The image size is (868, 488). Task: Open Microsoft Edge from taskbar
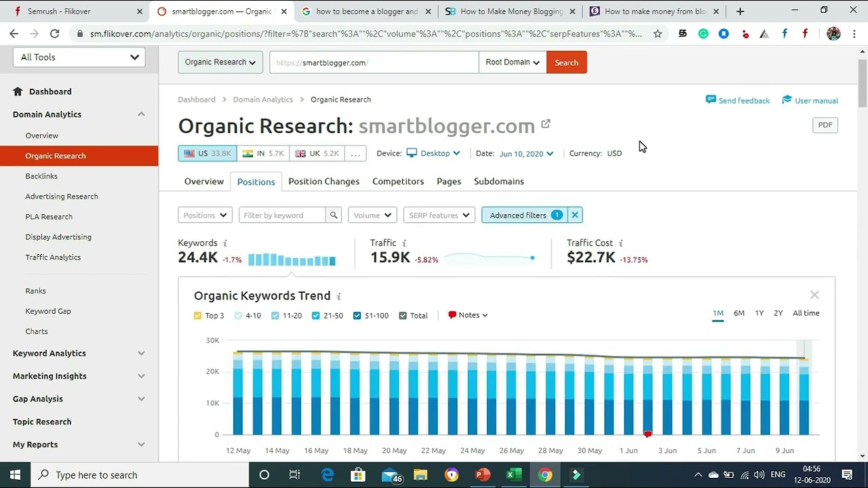tap(328, 474)
